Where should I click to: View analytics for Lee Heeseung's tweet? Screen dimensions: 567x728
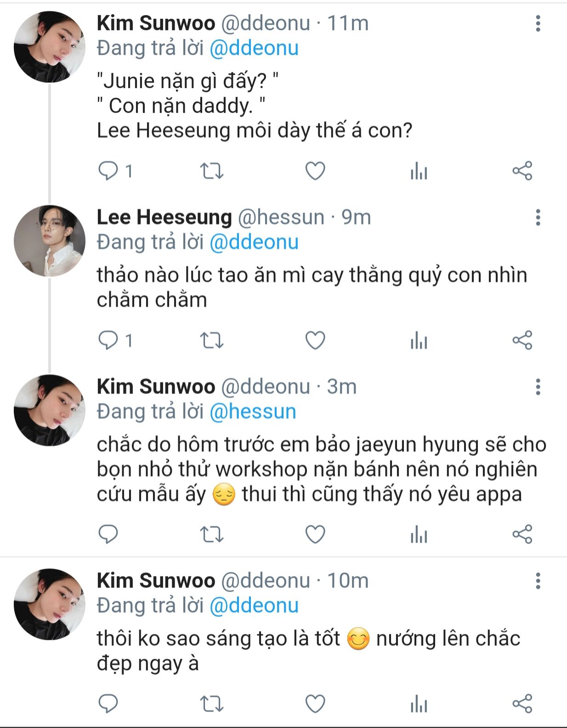[x=419, y=341]
